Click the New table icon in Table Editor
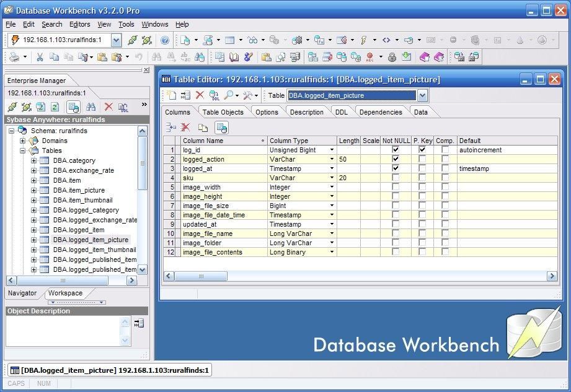The height and width of the screenshot is (392, 571). [x=172, y=95]
